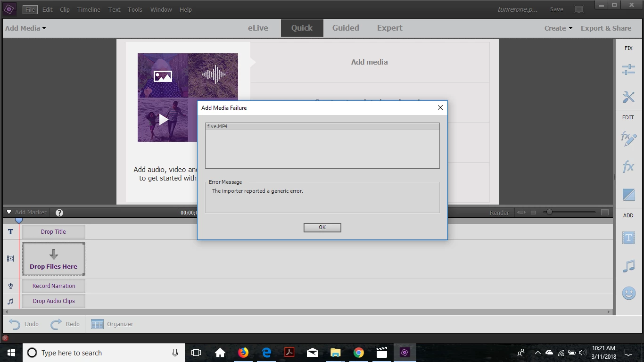Click the zoom in timeline icon
644x362 pixels.
(x=605, y=213)
